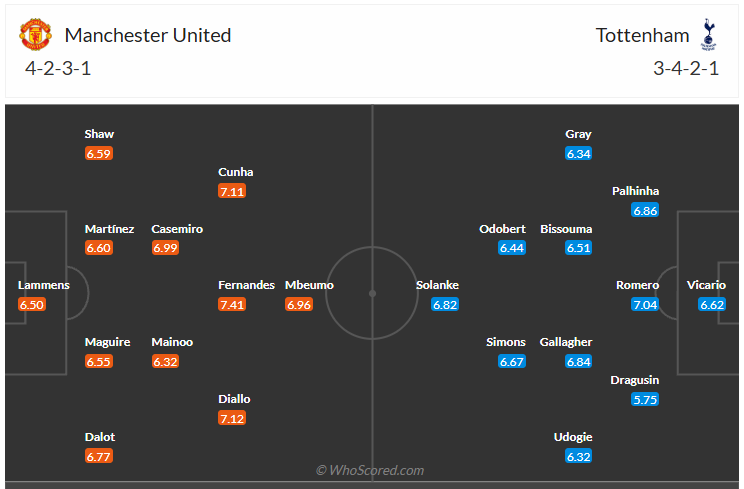Viewport: 744px width, 489px height.
Task: Click Diallo's 7.12 rating badge
Action: point(232,418)
